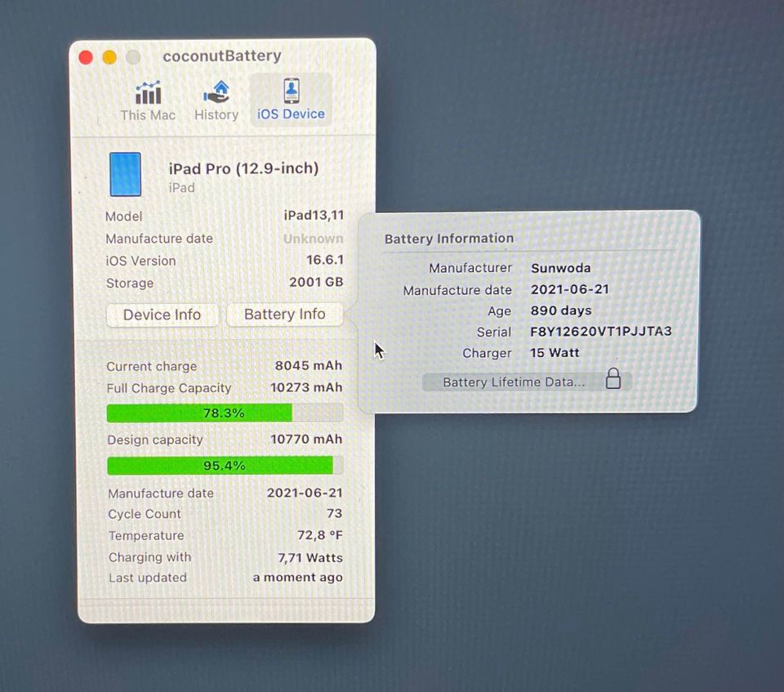
Task: Click the Charging with value 7,71 Watts
Action: [x=310, y=557]
